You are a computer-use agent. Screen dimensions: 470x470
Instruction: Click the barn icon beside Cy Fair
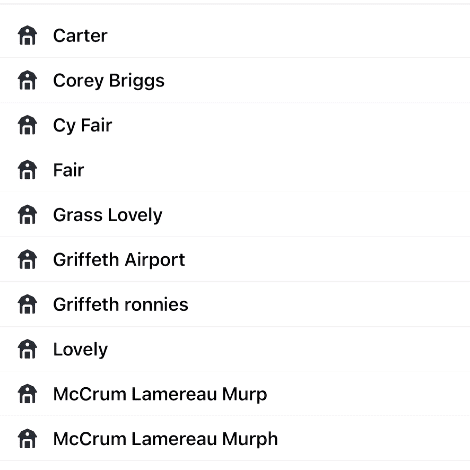tap(27, 125)
